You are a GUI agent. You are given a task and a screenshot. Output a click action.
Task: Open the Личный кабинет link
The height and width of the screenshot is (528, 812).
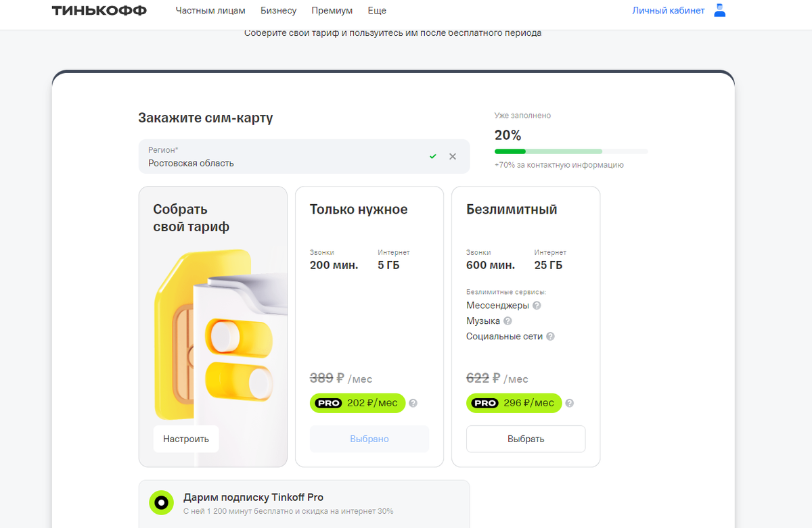tap(669, 11)
